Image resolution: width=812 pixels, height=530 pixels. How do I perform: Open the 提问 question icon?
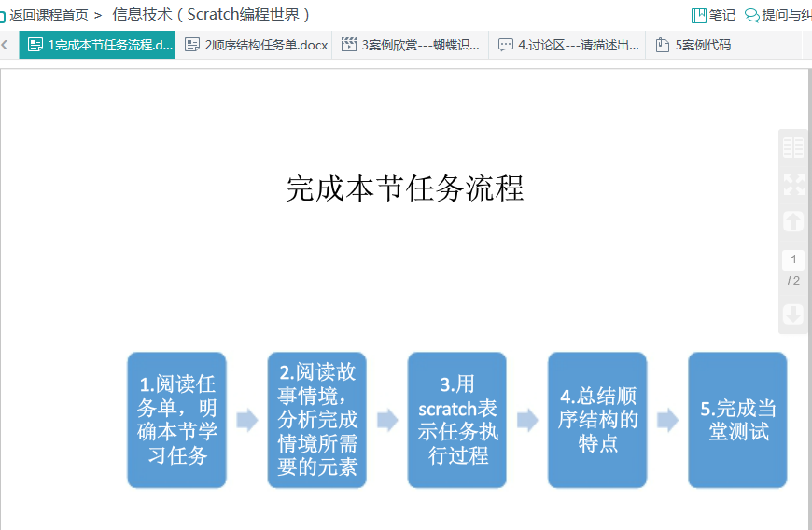tap(751, 15)
